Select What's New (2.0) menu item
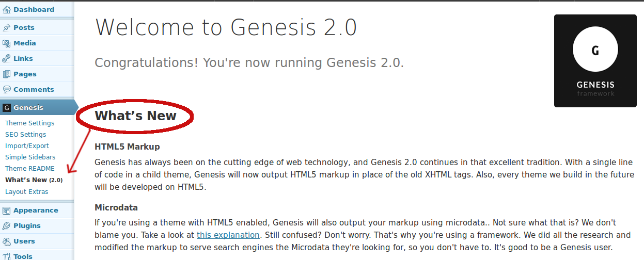Image resolution: width=644 pixels, height=260 pixels. 34,180
